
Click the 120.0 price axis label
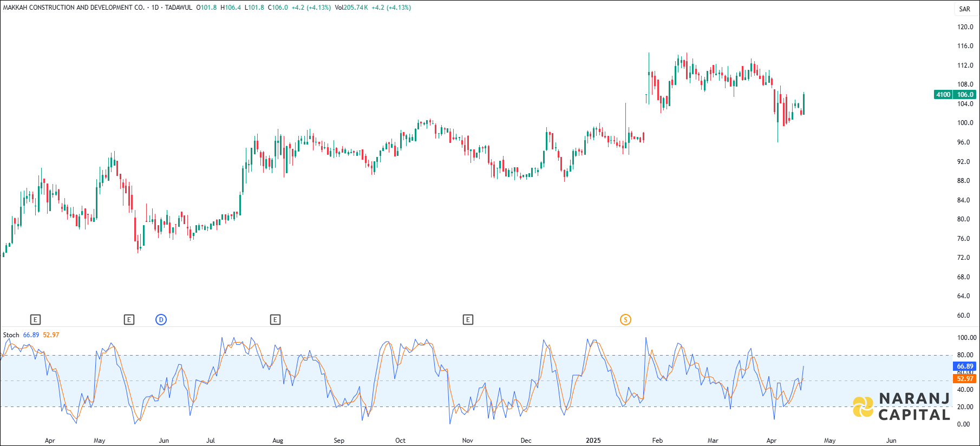click(x=965, y=27)
